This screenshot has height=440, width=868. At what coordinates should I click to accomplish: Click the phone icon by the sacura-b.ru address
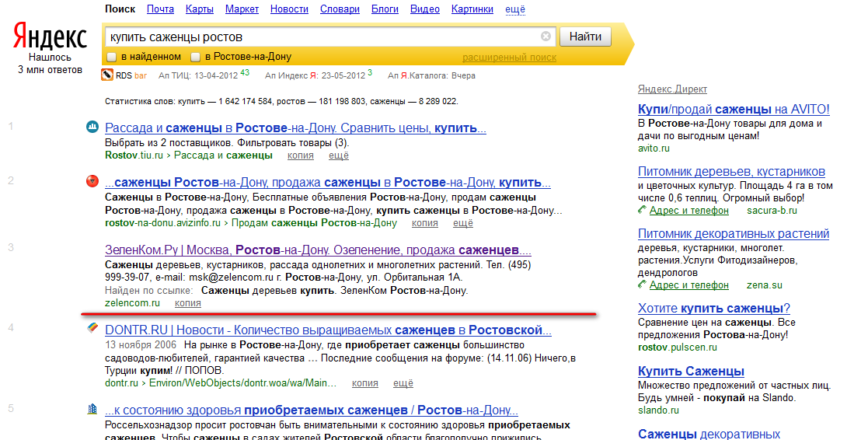[x=642, y=210]
